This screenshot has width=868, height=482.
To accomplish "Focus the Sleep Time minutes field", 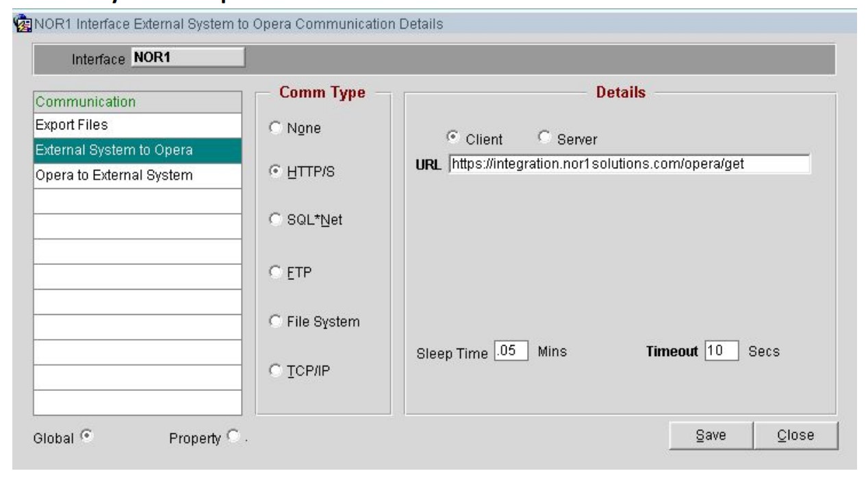I will (x=511, y=351).
